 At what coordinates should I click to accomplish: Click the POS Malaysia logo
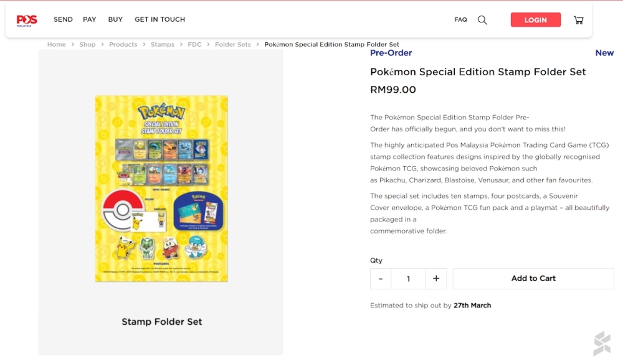26,19
